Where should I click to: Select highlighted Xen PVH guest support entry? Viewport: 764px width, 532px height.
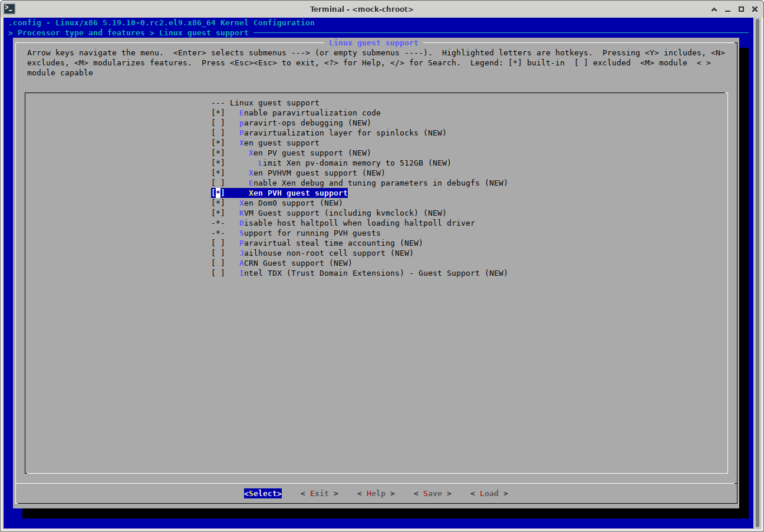298,193
